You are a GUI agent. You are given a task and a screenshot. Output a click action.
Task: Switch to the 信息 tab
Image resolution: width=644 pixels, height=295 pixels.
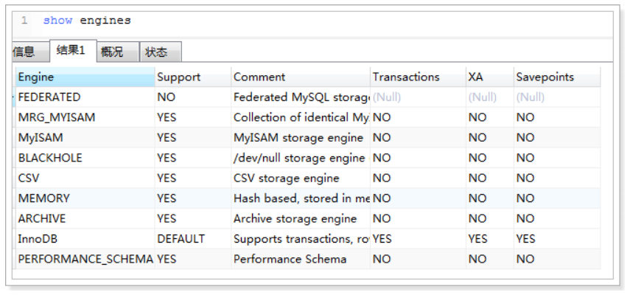(29, 52)
